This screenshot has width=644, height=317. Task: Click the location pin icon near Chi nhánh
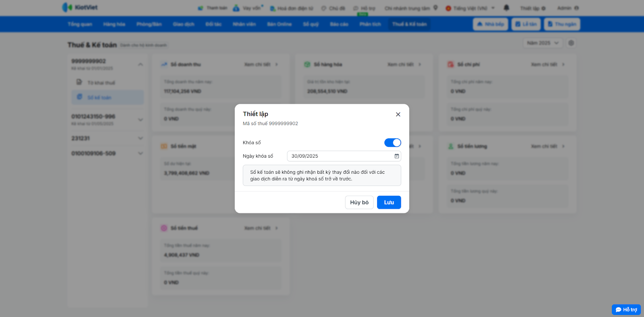tap(436, 8)
